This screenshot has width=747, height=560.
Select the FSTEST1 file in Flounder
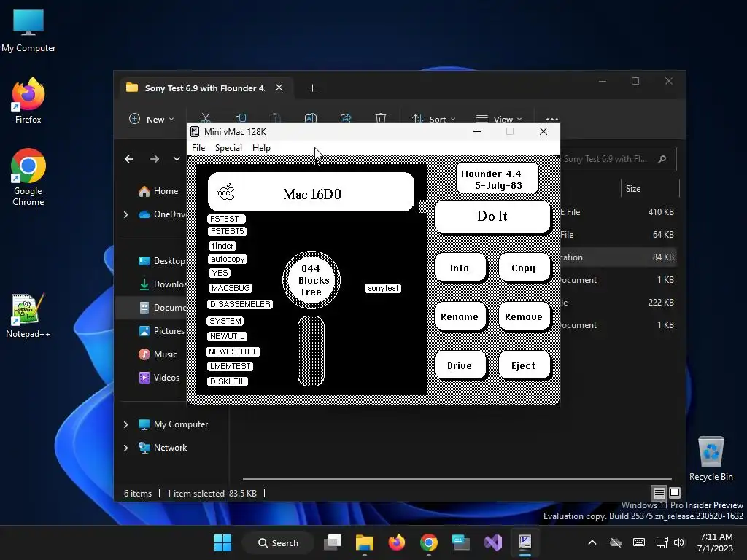(226, 219)
